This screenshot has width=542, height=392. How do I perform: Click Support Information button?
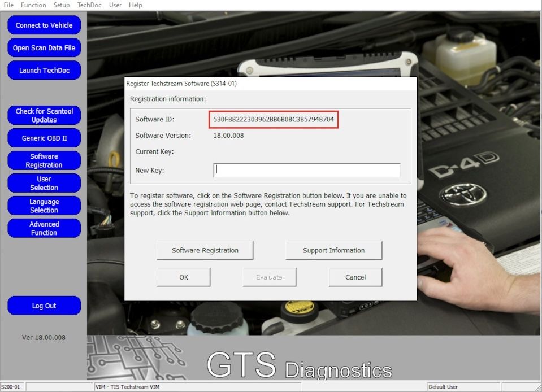coord(334,250)
